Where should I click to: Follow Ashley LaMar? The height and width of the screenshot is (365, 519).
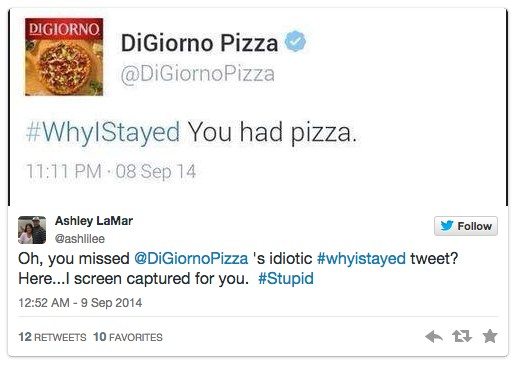pyautogui.click(x=466, y=226)
